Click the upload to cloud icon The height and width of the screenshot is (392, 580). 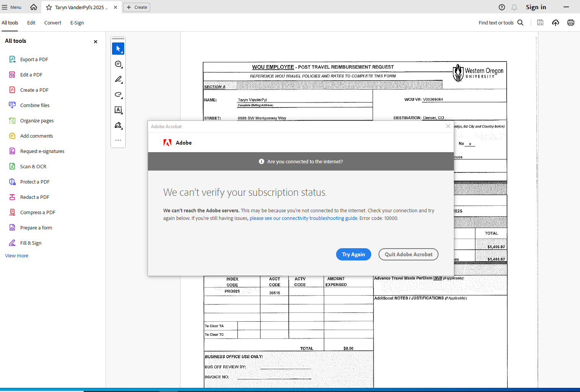[x=556, y=23]
